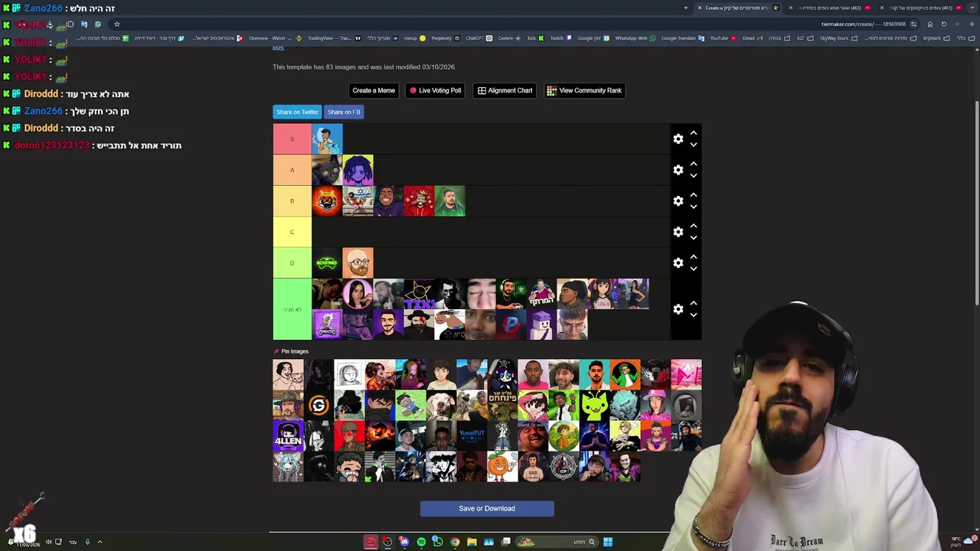Screen dimensions: 980x551
Task: Share on Twitter
Action: pos(297,112)
